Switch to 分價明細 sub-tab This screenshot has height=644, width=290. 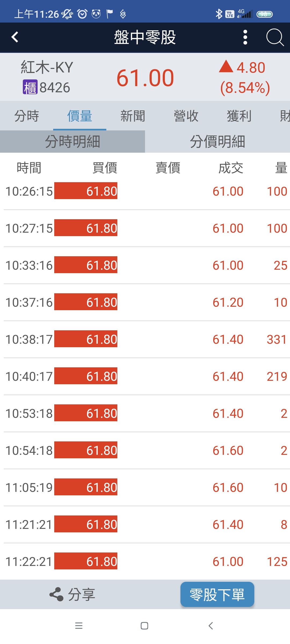pos(218,141)
